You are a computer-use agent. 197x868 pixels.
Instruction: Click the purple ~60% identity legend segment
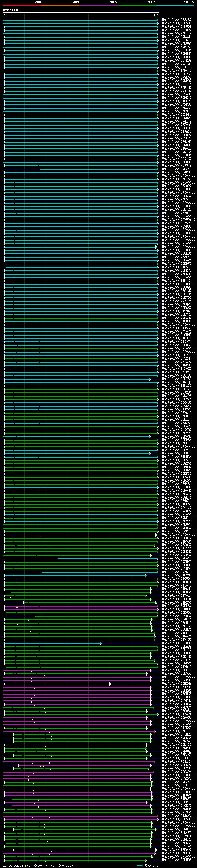point(98,6)
